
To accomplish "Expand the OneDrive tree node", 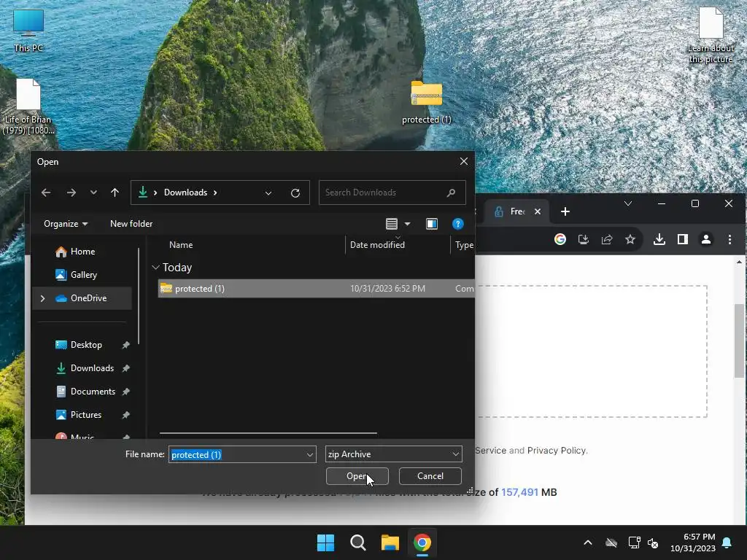I will pyautogui.click(x=42, y=298).
